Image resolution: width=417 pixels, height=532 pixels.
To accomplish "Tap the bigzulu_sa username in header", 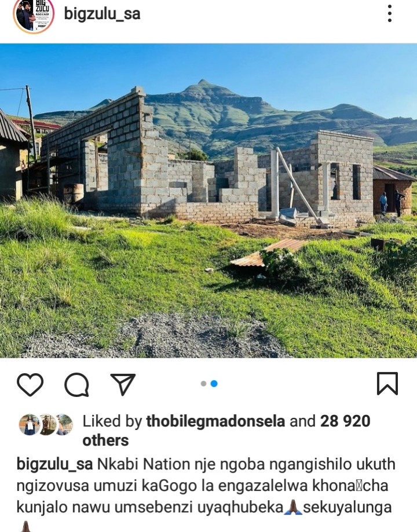I will point(102,14).
